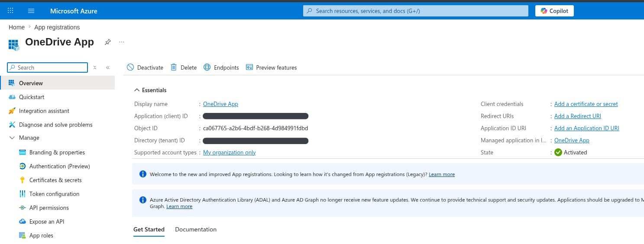Click the Authentication circular arrow icon
644x244 pixels.
[23, 166]
